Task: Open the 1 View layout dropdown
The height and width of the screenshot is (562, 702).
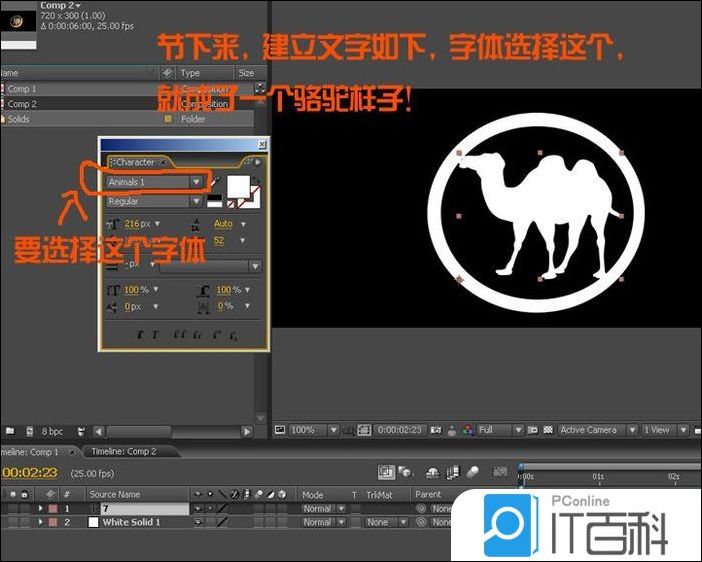Action: click(664, 430)
